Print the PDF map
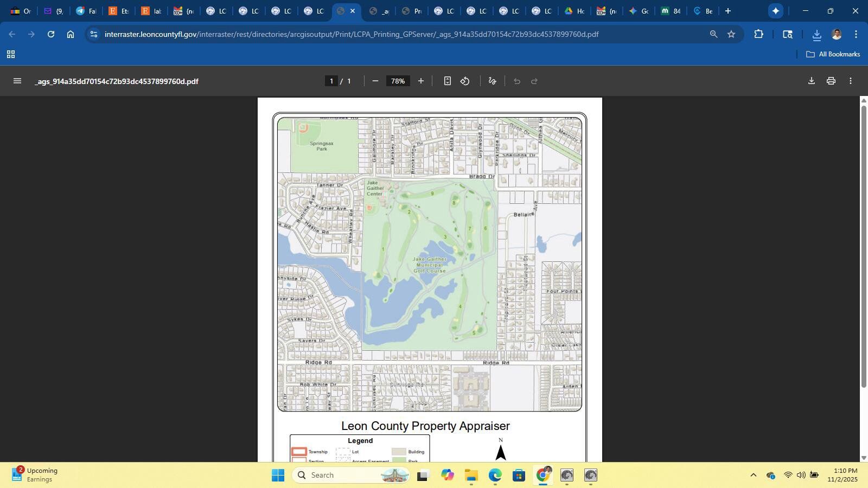868x488 pixels. point(831,81)
